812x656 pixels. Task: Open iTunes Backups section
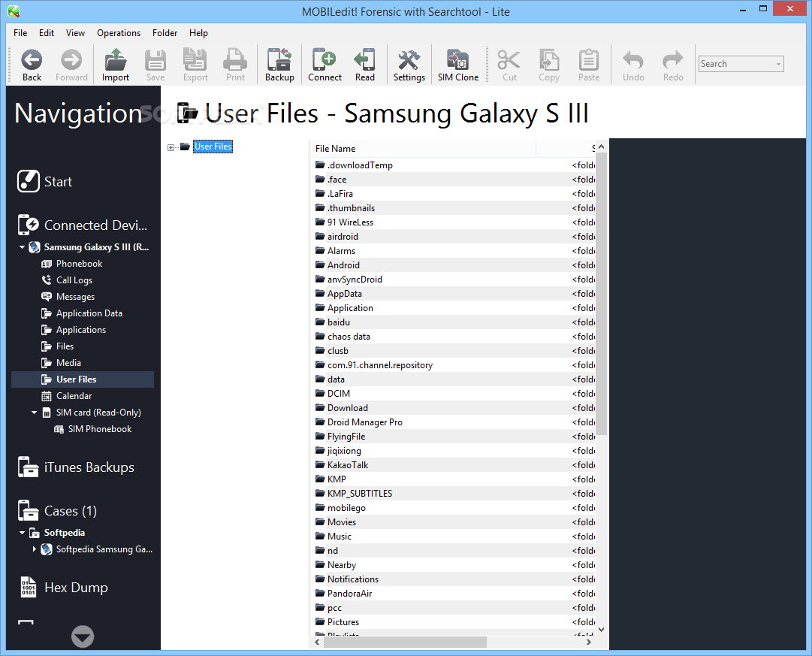tap(76, 467)
